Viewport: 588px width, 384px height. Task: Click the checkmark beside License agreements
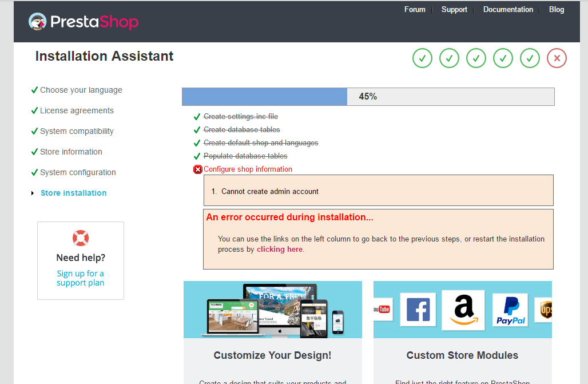click(x=34, y=110)
